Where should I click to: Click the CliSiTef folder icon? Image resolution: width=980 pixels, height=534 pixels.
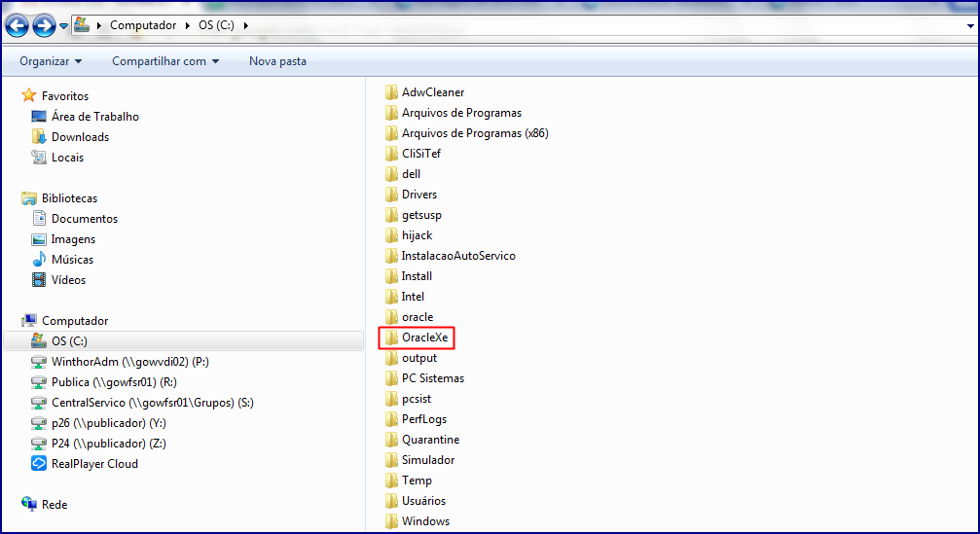(392, 154)
